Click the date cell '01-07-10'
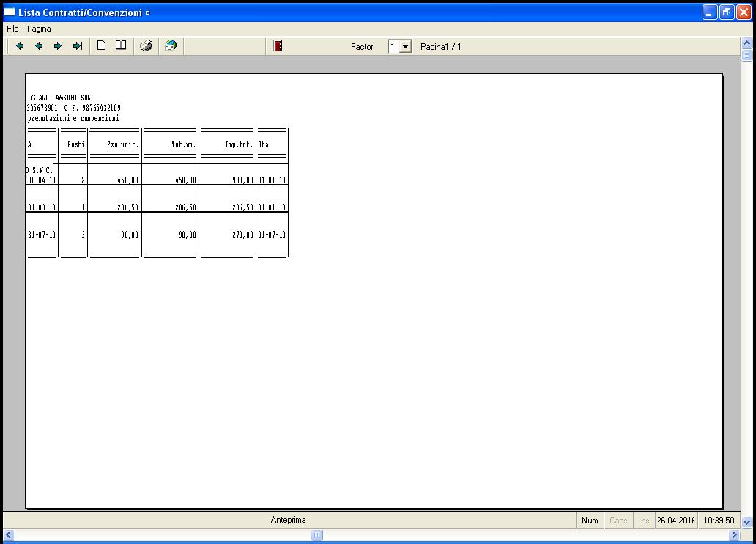 [x=272, y=235]
